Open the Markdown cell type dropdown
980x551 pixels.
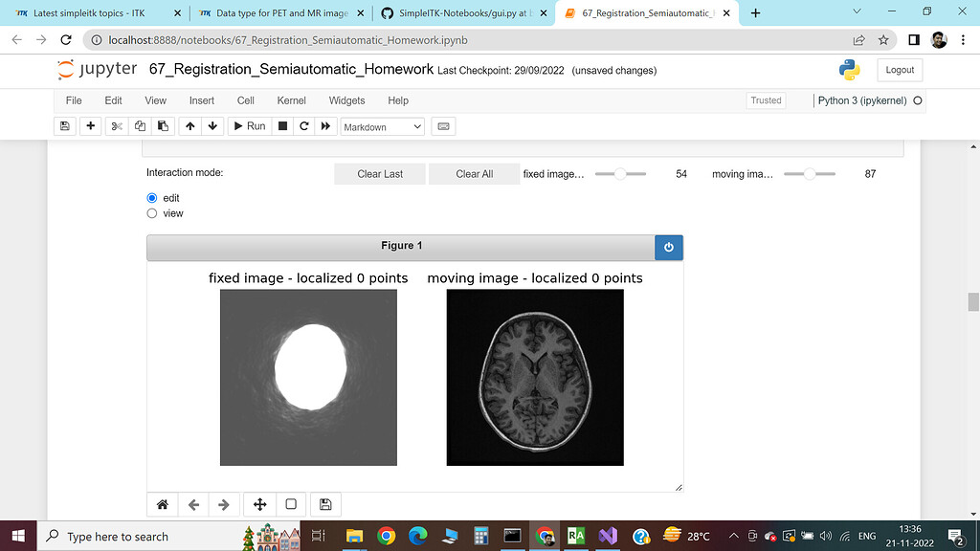[x=382, y=125]
